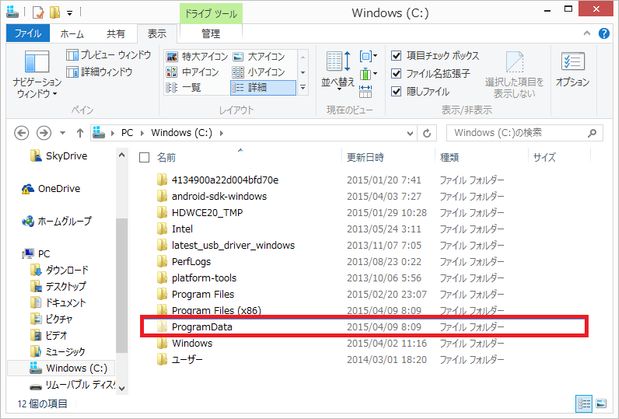Viewport: 619px width, 419px height.
Task: Open Quick Access Toolbar customize dropdown
Action: (69, 13)
